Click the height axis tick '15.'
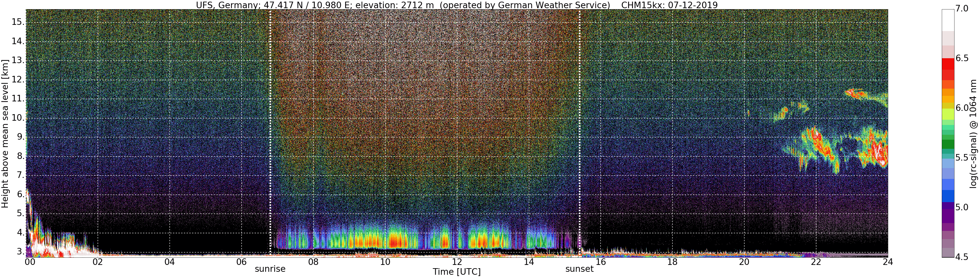 18,22
